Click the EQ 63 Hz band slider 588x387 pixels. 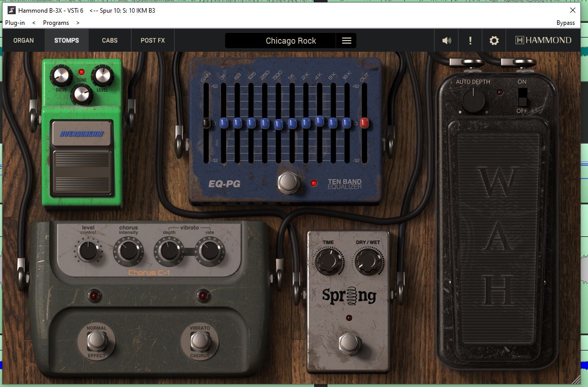[x=237, y=123]
